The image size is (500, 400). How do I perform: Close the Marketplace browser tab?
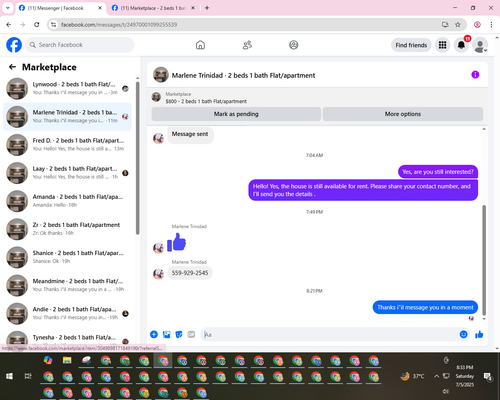point(193,8)
